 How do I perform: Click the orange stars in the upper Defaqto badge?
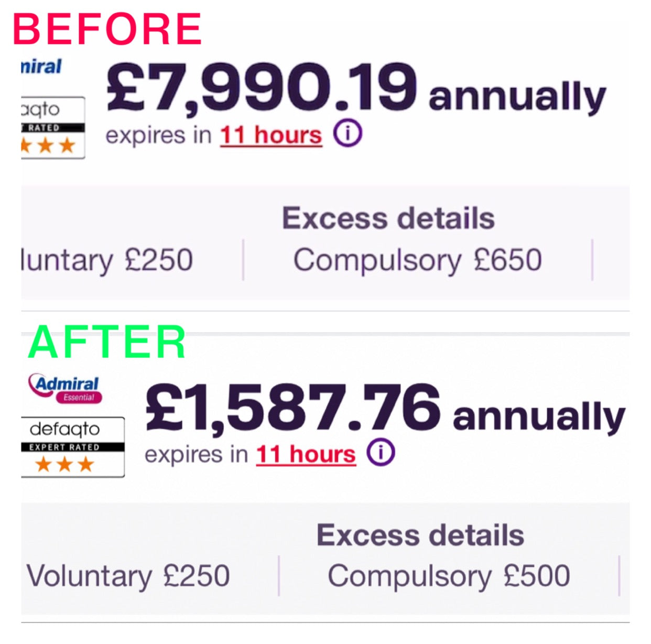click(x=50, y=145)
